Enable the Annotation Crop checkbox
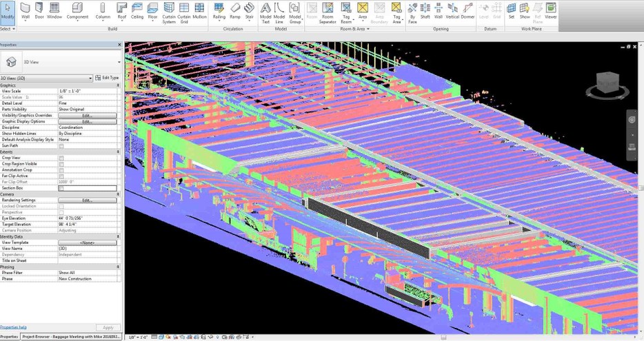This screenshot has width=644, height=341. (61, 170)
